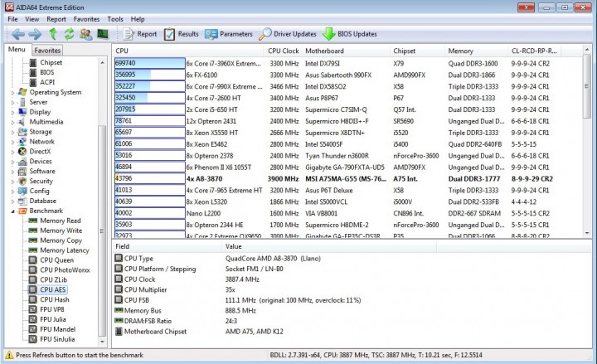Show benchmark Results
Viewport: 597px width, 364px height.
[182, 34]
